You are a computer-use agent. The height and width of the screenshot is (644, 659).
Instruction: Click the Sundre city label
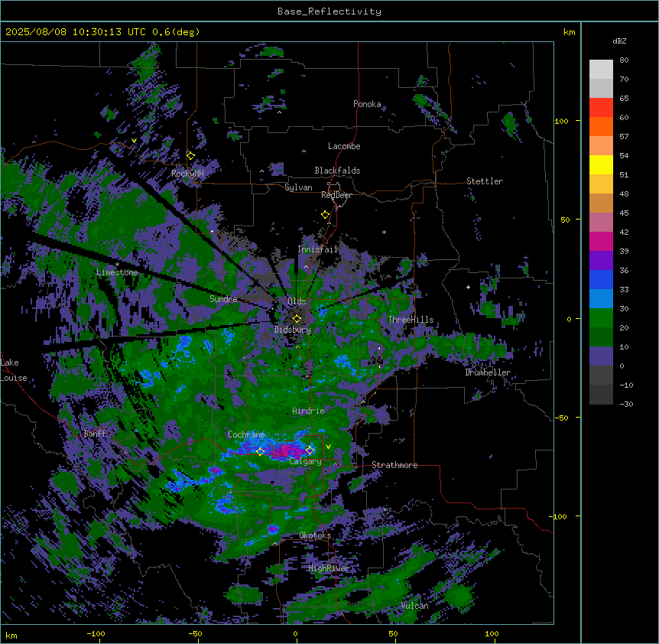coord(223,299)
